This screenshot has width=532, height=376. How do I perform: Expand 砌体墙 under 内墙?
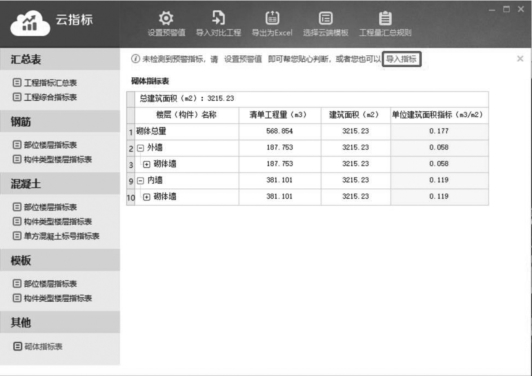click(x=147, y=197)
